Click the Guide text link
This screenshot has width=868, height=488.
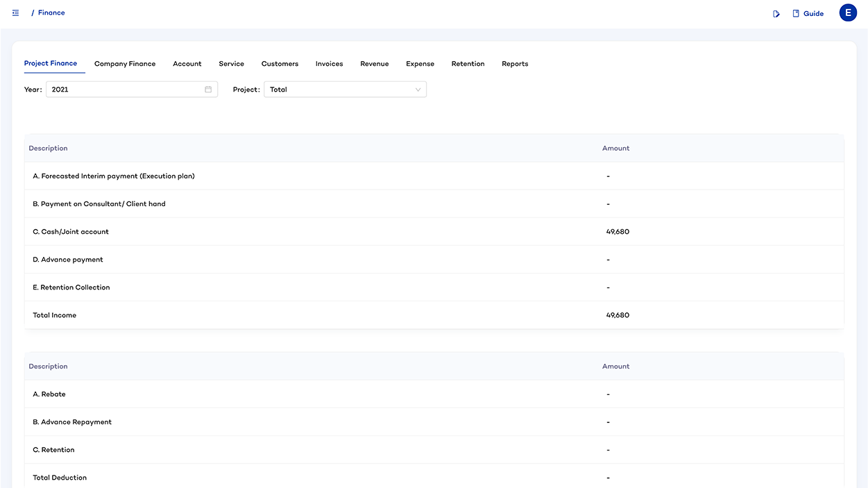tap(813, 14)
